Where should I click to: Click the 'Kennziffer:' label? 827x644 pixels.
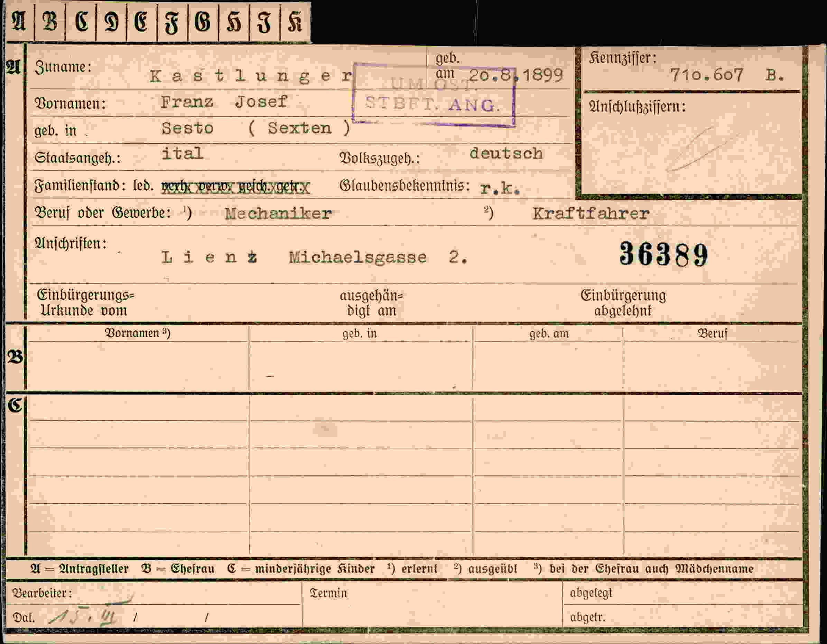tap(623, 58)
